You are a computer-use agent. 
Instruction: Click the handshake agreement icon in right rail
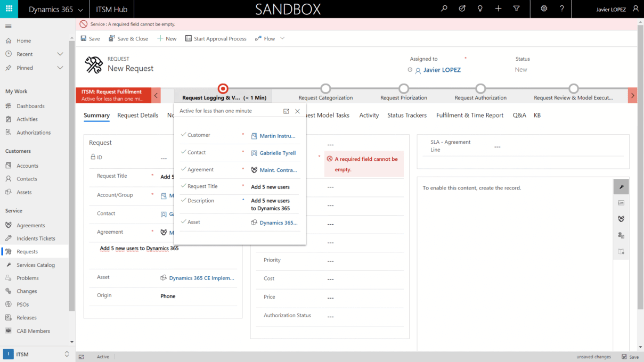(621, 219)
